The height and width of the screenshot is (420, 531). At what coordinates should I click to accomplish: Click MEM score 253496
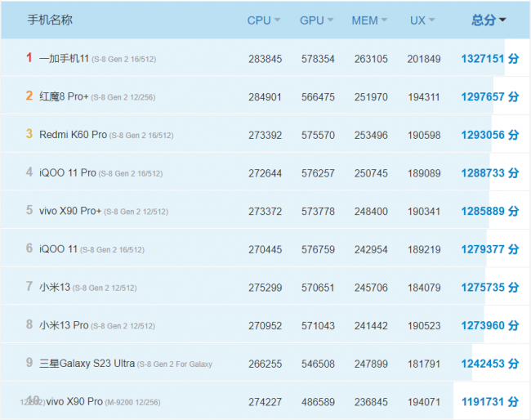[371, 135]
